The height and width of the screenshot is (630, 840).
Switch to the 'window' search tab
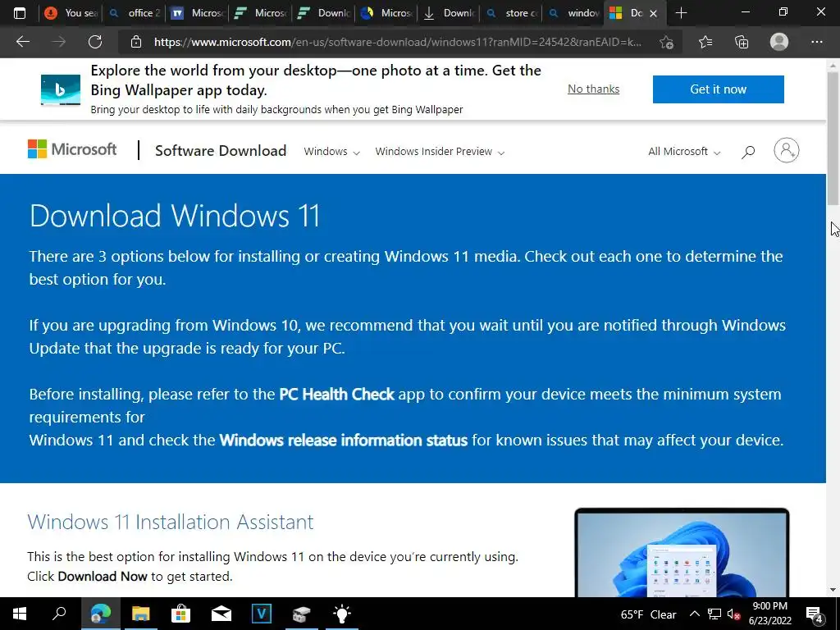coord(573,13)
